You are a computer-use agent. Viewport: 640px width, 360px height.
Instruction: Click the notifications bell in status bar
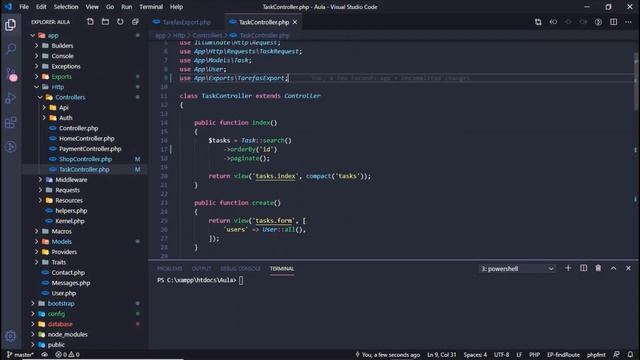[x=631, y=355]
